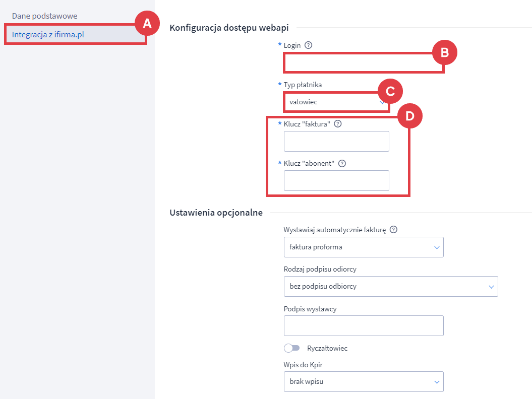This screenshot has height=399, width=532.
Task: Click the Ryczałtowiec label text
Action: coord(327,348)
